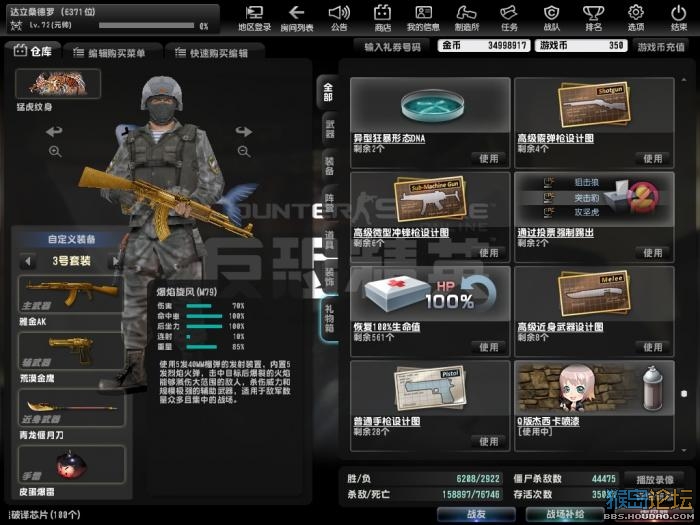Select the 礼物箱 gift box tab
The image size is (700, 525).
tap(329, 319)
